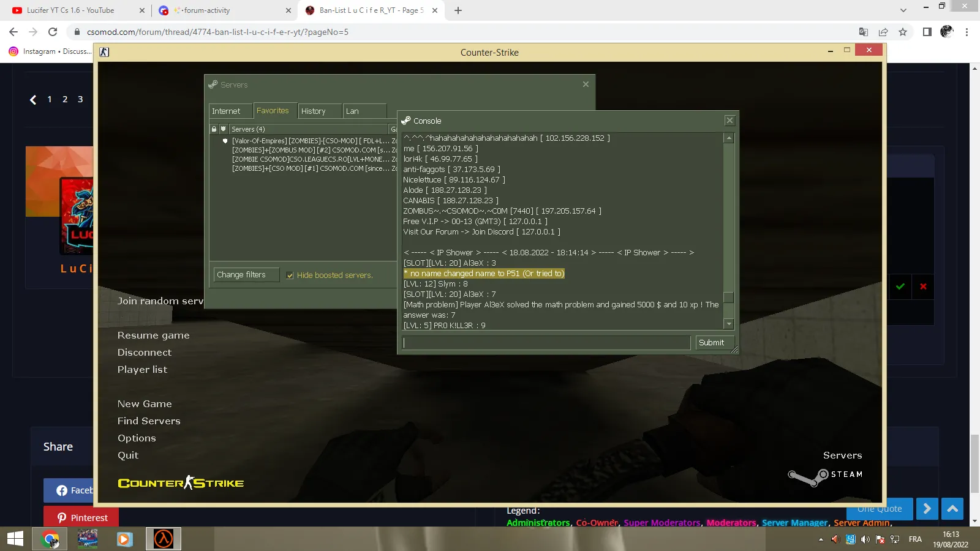Toggle the Hide boosted servers checkbox
This screenshot has width=980, height=551.
290,275
